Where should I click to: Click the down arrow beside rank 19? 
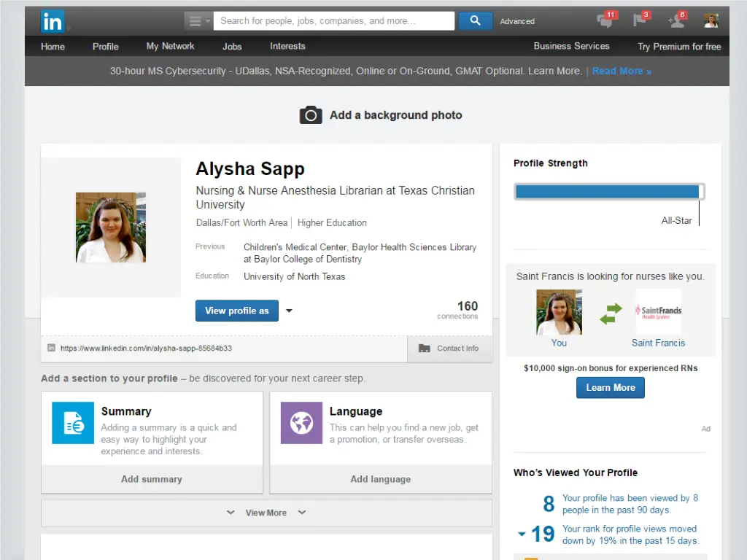click(522, 534)
